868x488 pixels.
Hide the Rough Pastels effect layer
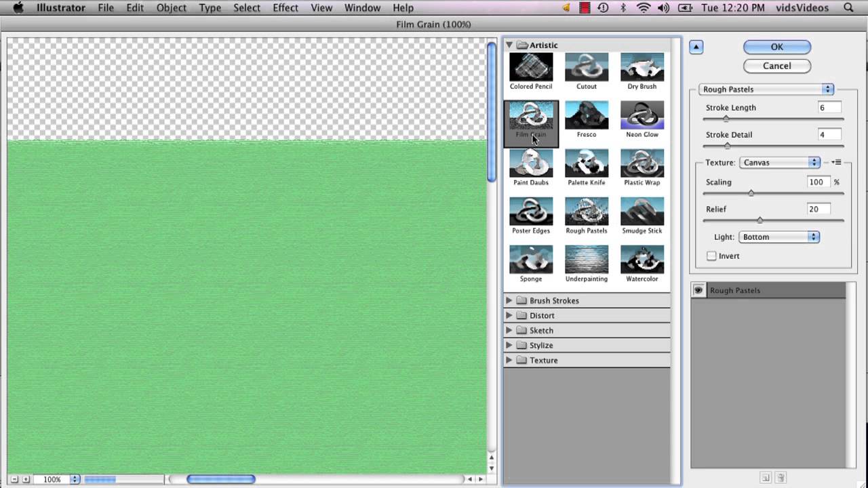(x=698, y=290)
